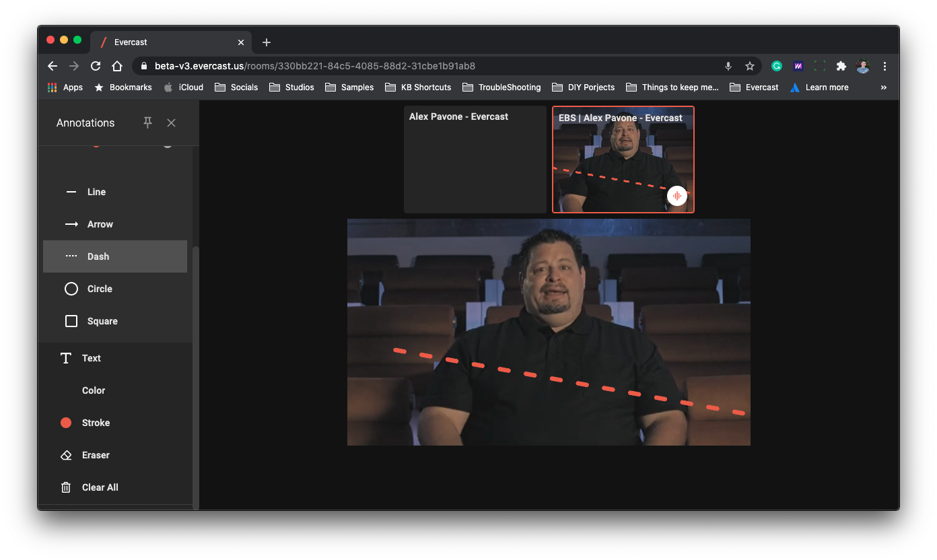Select the EBS Alex Pavone video thumbnail
The image size is (937, 560).
click(x=623, y=160)
